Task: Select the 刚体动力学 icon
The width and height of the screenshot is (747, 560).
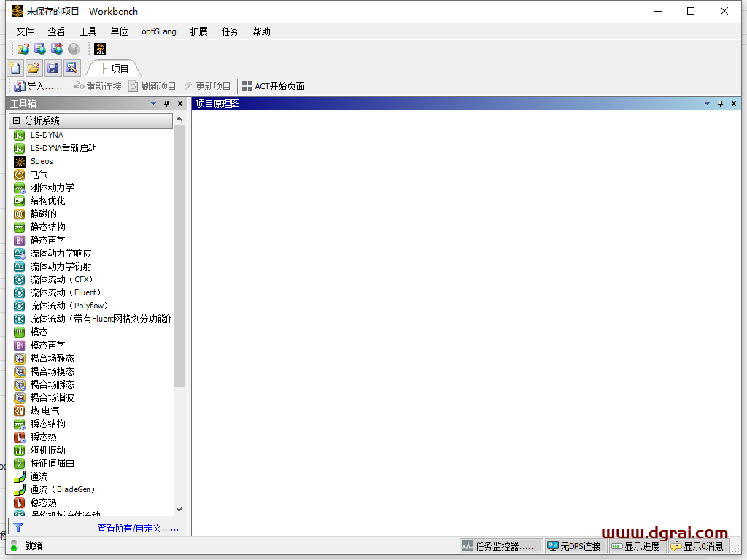Action: pyautogui.click(x=19, y=187)
